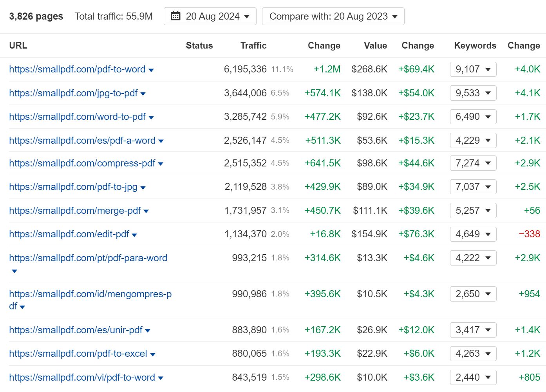
Task: Open the smallpdf.com/merge-pdf link
Action: coord(75,211)
